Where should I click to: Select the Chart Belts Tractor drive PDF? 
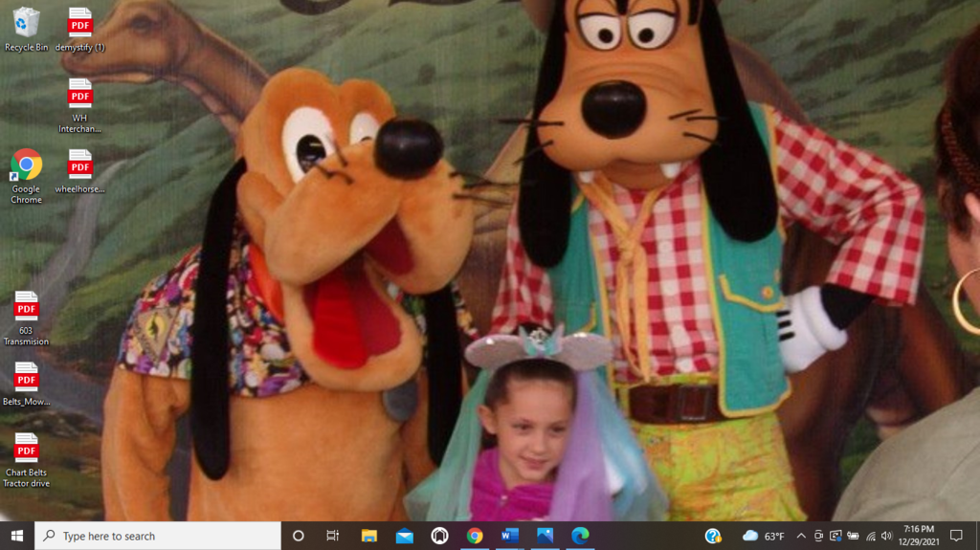[26, 460]
